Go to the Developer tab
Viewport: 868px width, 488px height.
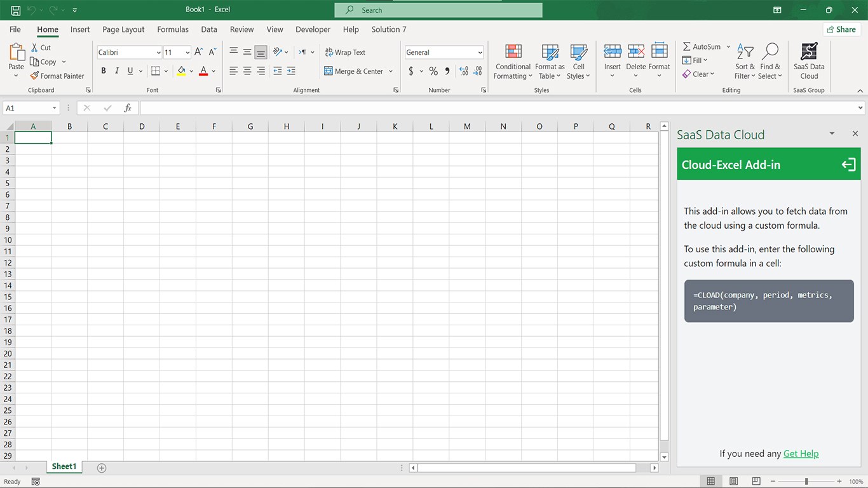[x=313, y=29]
